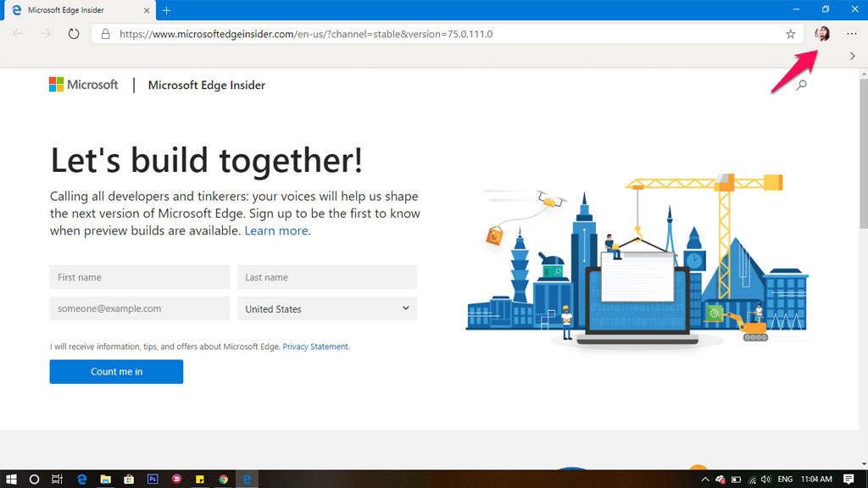Click the page search magnifier icon
Image resolution: width=868 pixels, height=488 pixels.
(x=801, y=86)
